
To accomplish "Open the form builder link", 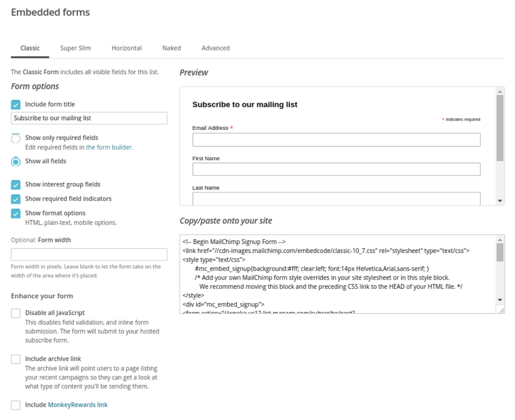I will pyautogui.click(x=108, y=147).
